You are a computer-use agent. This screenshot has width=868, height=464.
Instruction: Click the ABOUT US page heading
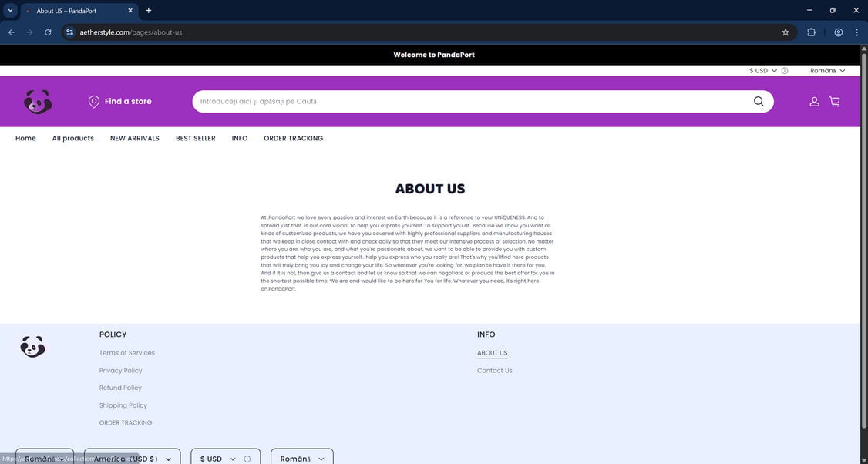click(x=430, y=189)
